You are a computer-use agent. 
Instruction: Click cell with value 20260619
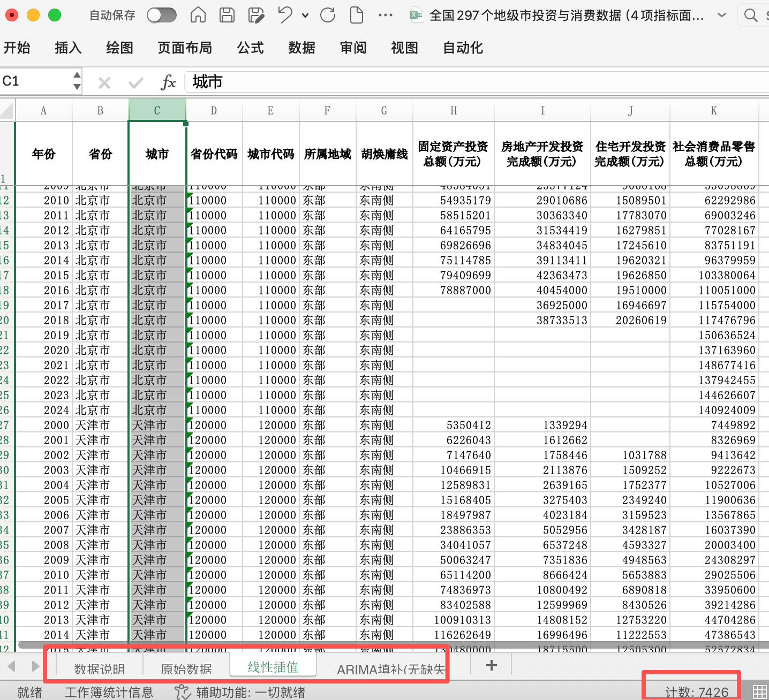point(630,320)
